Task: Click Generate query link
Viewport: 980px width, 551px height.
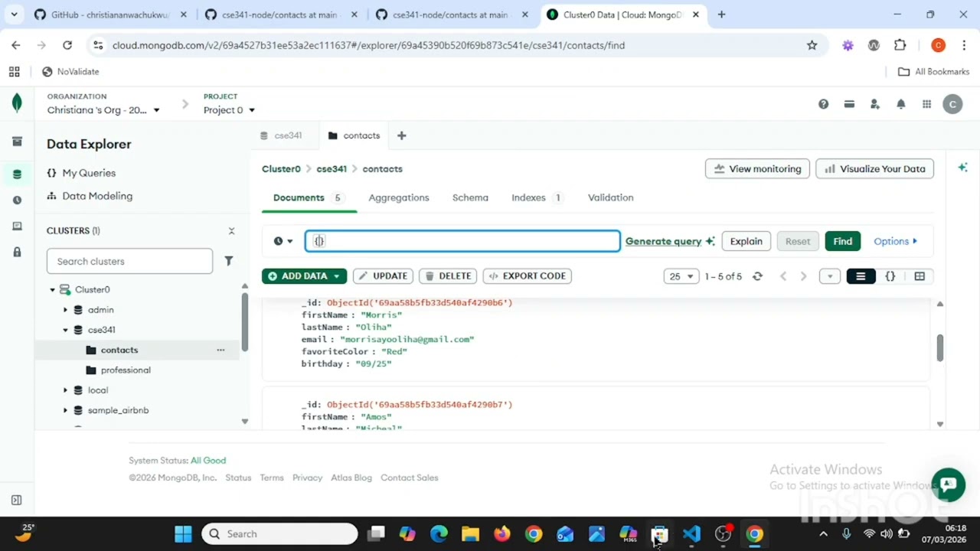Action: (x=669, y=241)
